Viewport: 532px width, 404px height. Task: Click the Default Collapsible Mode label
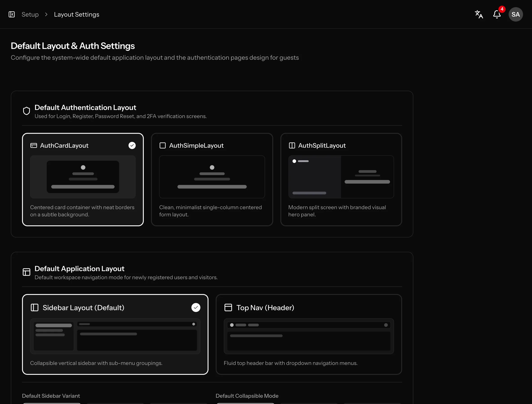247,396
